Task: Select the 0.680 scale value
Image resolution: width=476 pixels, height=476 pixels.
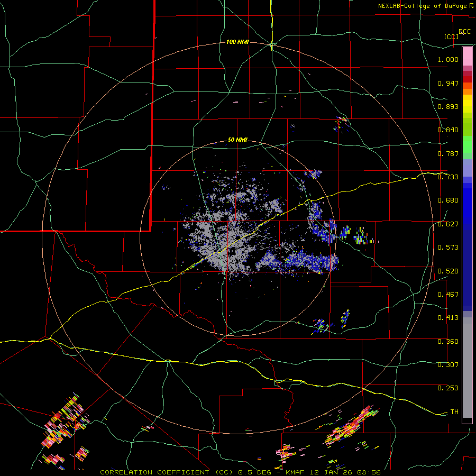Action: tap(448, 200)
